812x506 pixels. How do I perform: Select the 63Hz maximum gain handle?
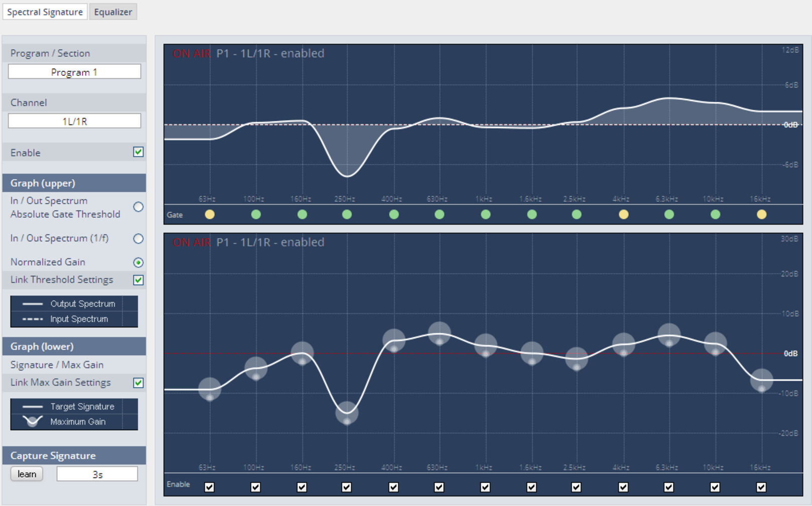pyautogui.click(x=210, y=389)
